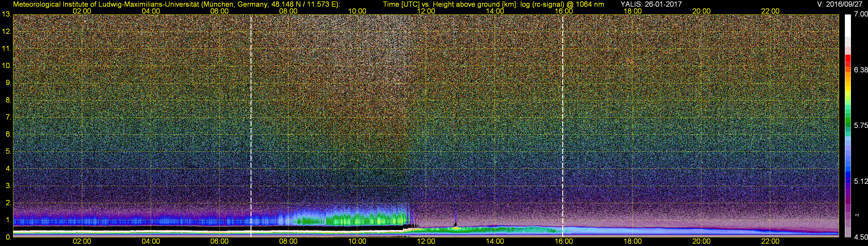The width and height of the screenshot is (868, 246).
Task: Click the 08:00 label on the bottom time axis
Action: (x=288, y=241)
